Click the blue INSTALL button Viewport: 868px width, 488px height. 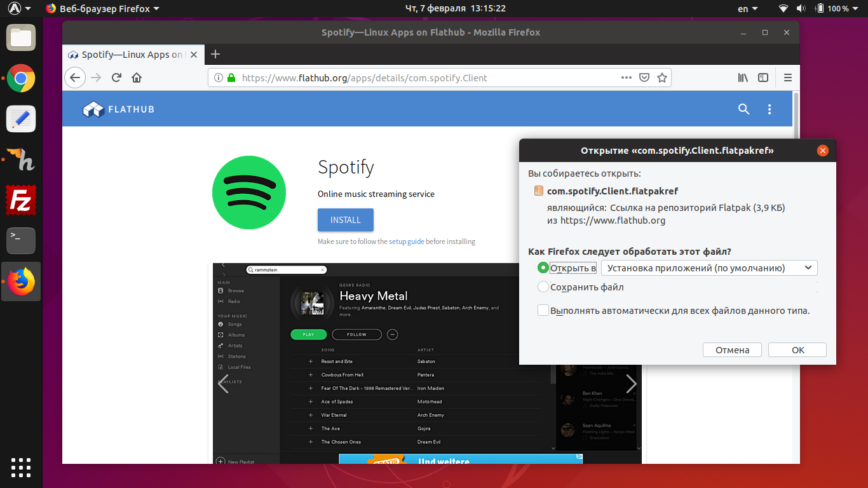[346, 220]
